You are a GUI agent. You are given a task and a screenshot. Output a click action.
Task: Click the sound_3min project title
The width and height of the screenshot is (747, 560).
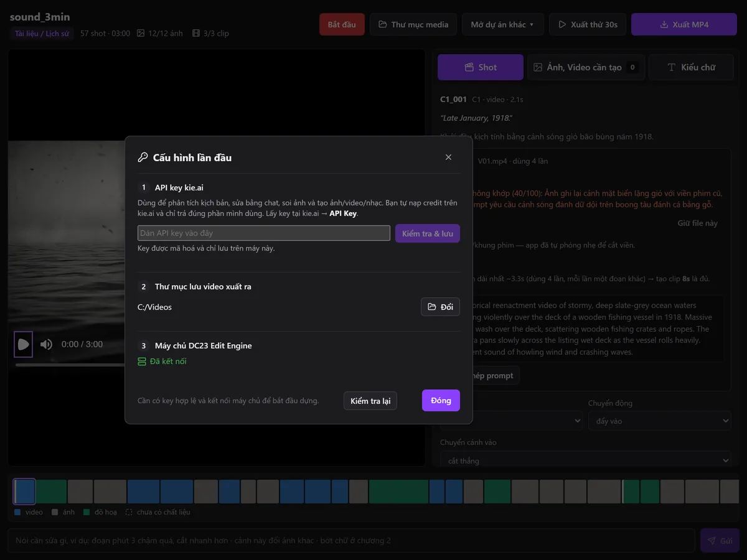pyautogui.click(x=39, y=17)
